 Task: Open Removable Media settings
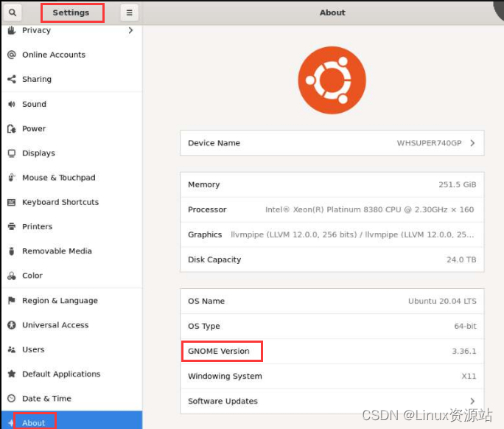[x=72, y=251]
